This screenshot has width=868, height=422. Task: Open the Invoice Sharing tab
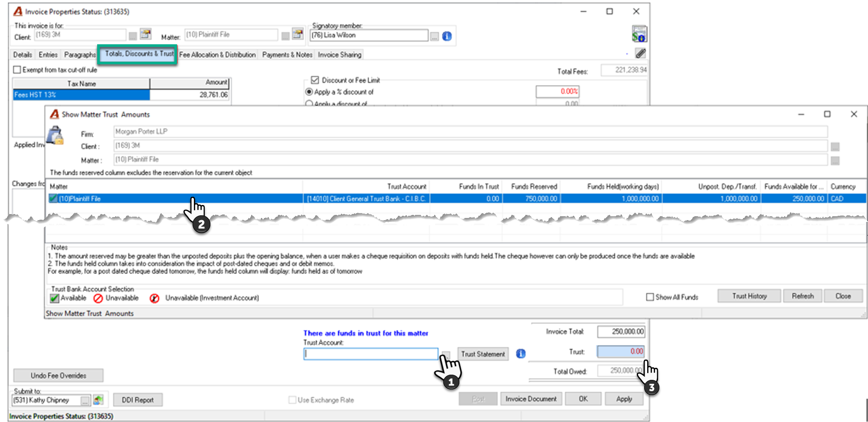point(339,55)
